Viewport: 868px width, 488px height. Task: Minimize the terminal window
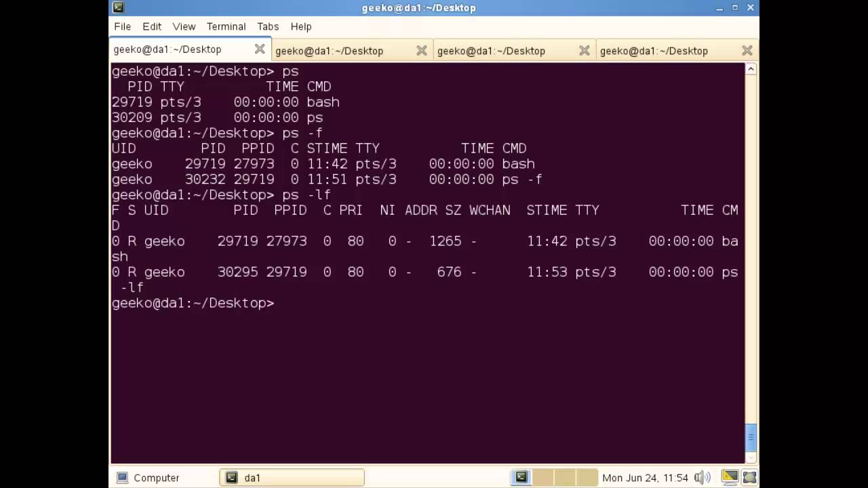point(719,7)
